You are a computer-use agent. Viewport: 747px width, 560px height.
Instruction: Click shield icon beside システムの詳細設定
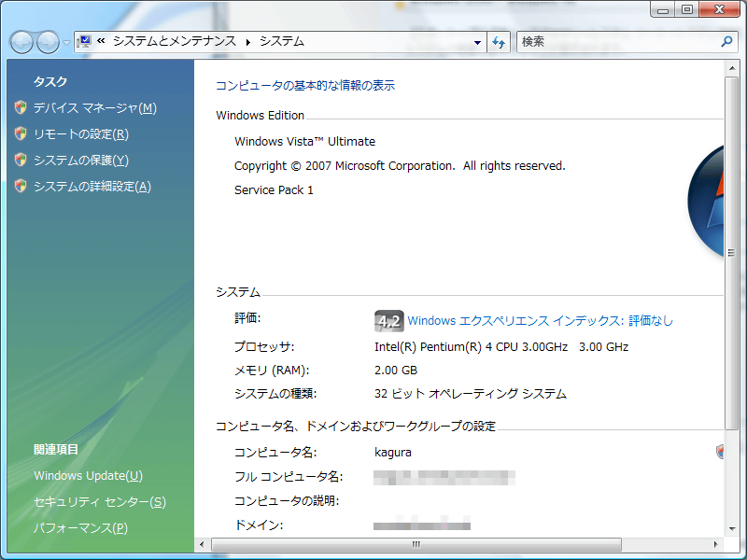[x=21, y=186]
